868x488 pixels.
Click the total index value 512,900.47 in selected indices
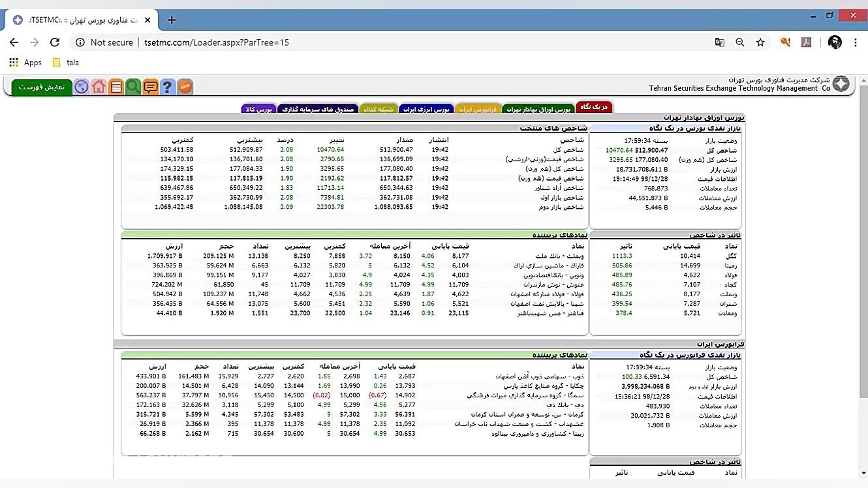click(395, 149)
